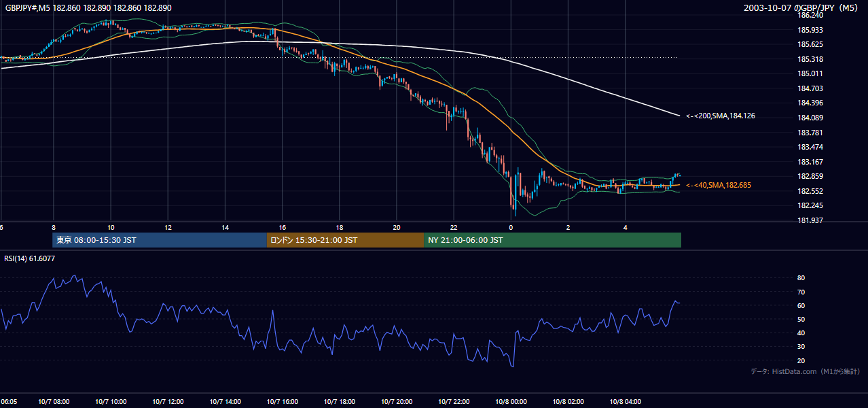Click the 10/8 04:00 bottom time label

click(626, 401)
